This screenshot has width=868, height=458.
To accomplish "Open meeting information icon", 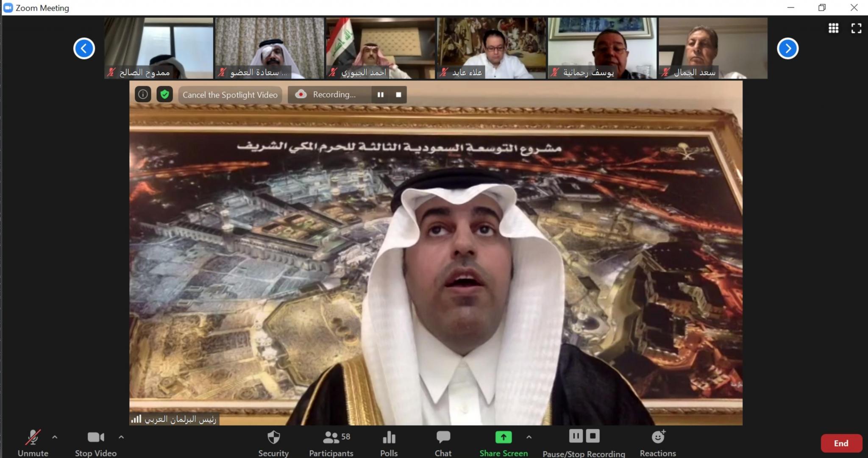I will coord(143,94).
